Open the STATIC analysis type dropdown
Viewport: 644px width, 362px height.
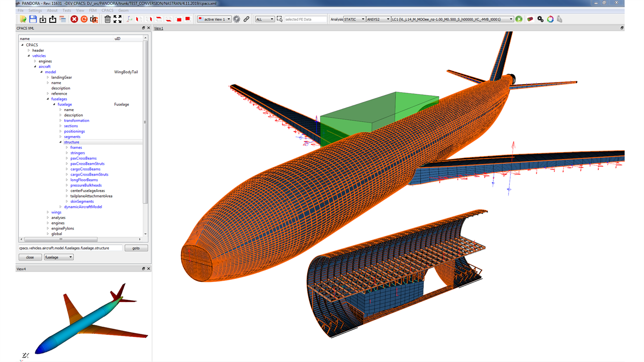354,19
